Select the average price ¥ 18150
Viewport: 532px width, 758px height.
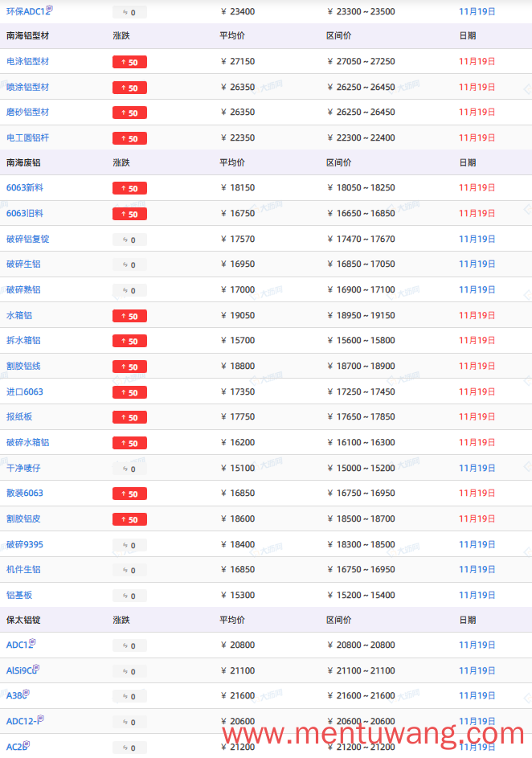pos(238,187)
